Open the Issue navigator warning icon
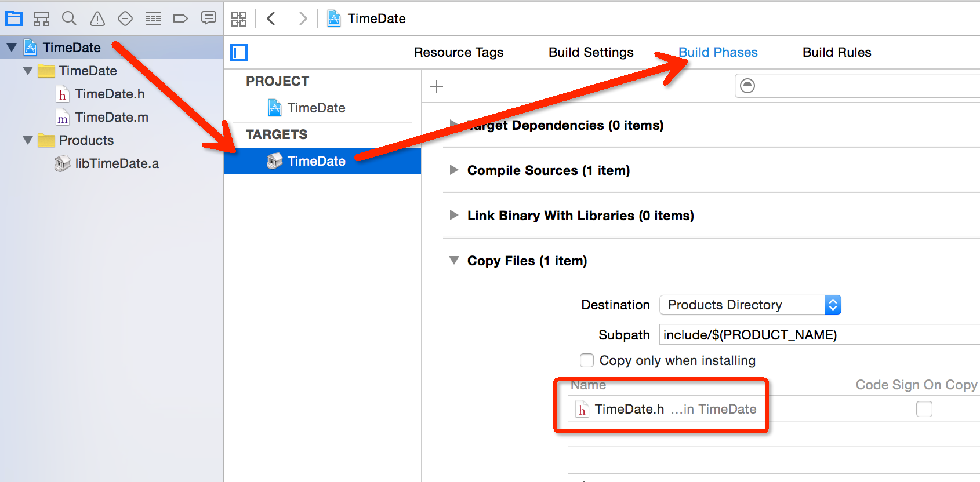This screenshot has height=482, width=980. [97, 19]
